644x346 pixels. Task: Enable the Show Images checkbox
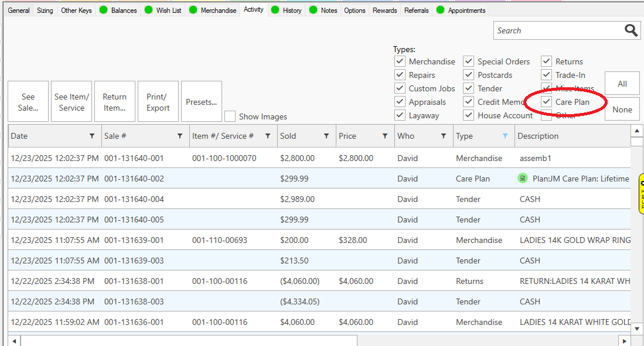(230, 117)
